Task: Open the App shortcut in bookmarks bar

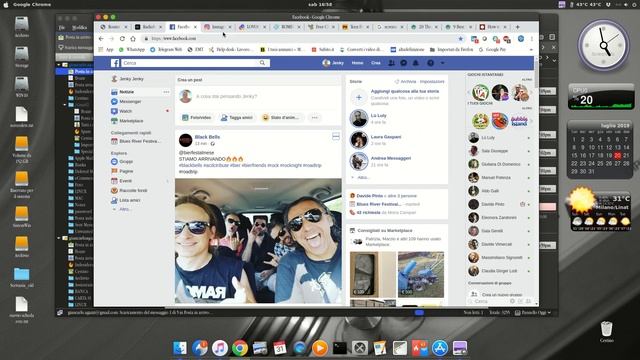Action: (106, 49)
